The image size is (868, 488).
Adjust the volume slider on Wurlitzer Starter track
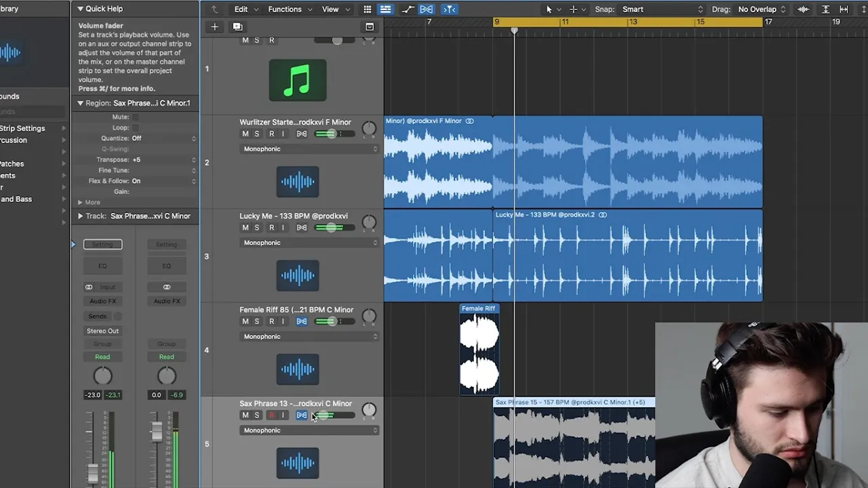coord(334,134)
